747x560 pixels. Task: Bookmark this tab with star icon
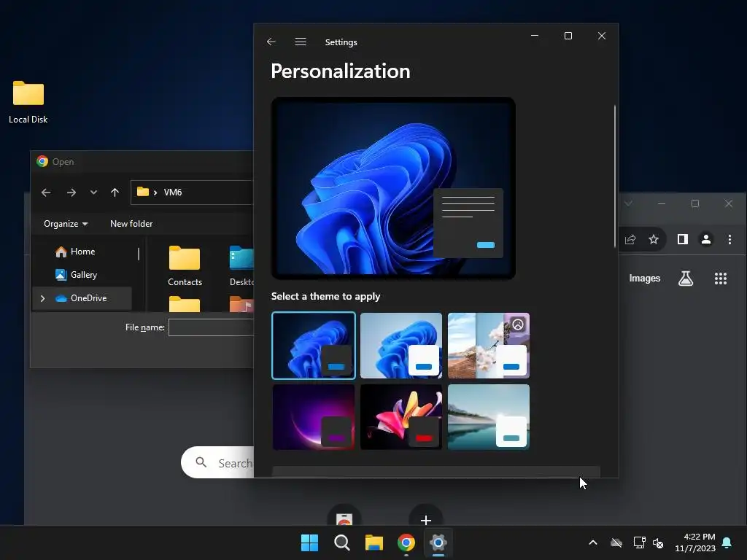(654, 239)
